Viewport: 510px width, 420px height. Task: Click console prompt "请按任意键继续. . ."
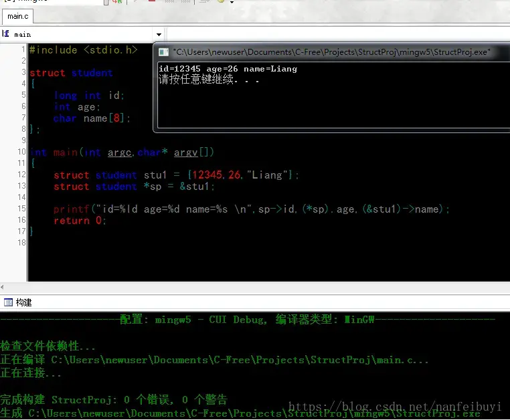point(209,80)
